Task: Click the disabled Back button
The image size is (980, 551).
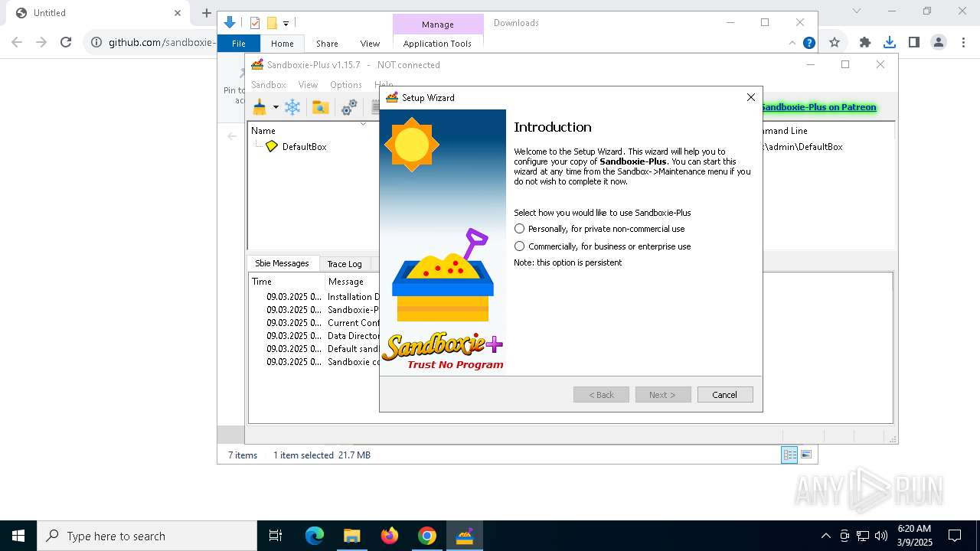Action: point(601,395)
